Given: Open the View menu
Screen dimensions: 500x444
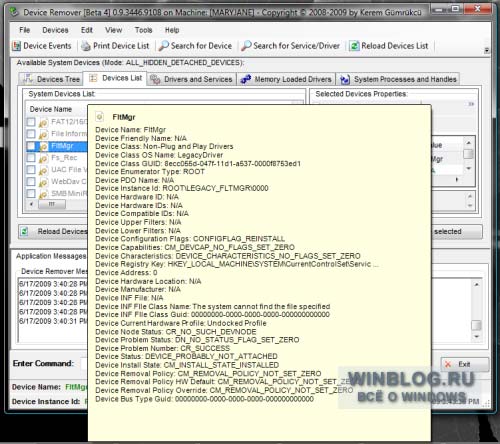Looking at the screenshot, I should [x=114, y=30].
